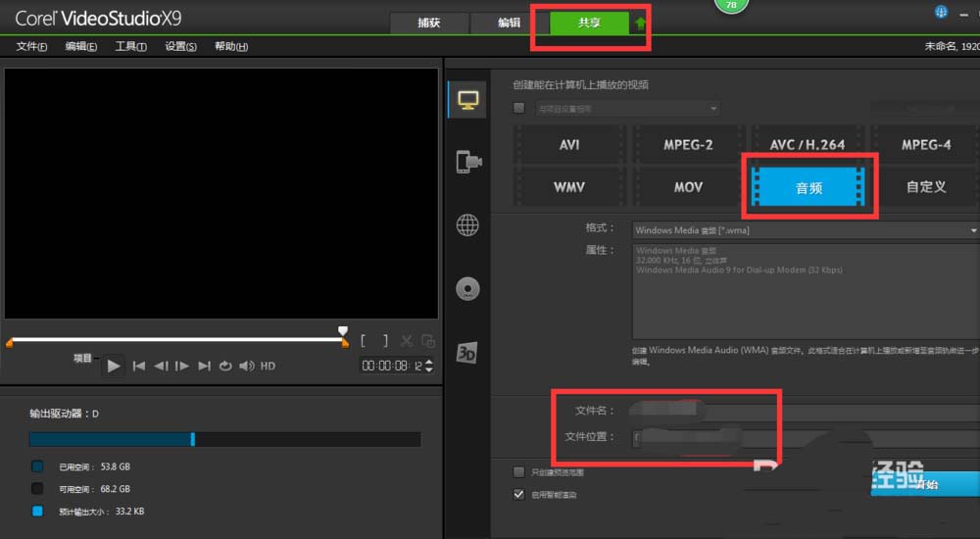This screenshot has width=980, height=539.
Task: Choose the MPEG-4 output format
Action: click(926, 144)
